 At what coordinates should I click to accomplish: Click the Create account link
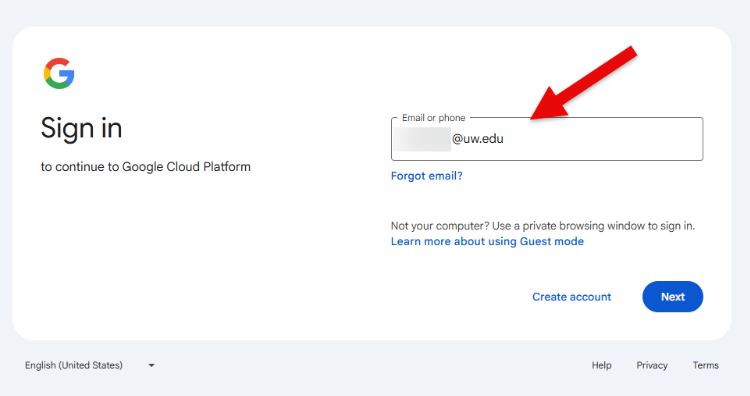[572, 297]
